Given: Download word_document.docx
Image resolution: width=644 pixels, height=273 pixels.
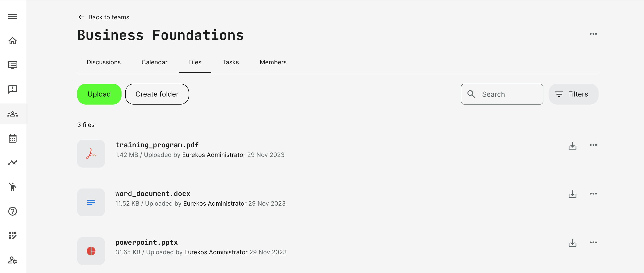Looking at the screenshot, I should [572, 194].
